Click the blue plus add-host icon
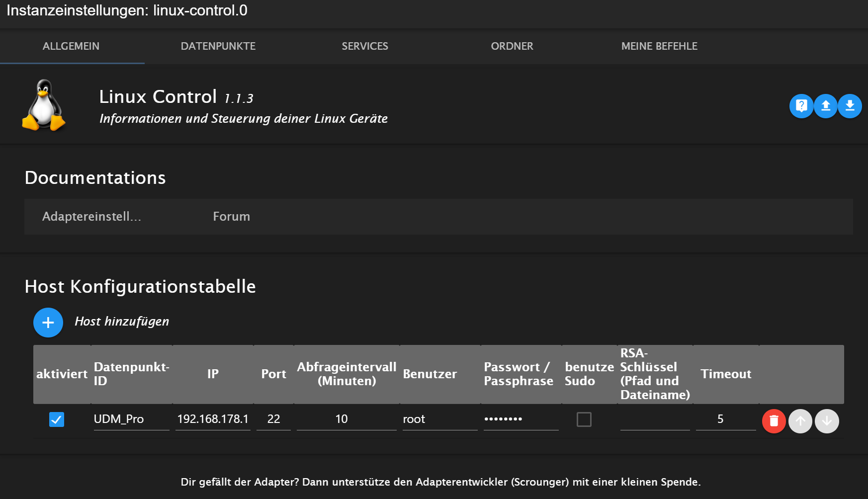Image resolution: width=868 pixels, height=499 pixels. pos(48,323)
